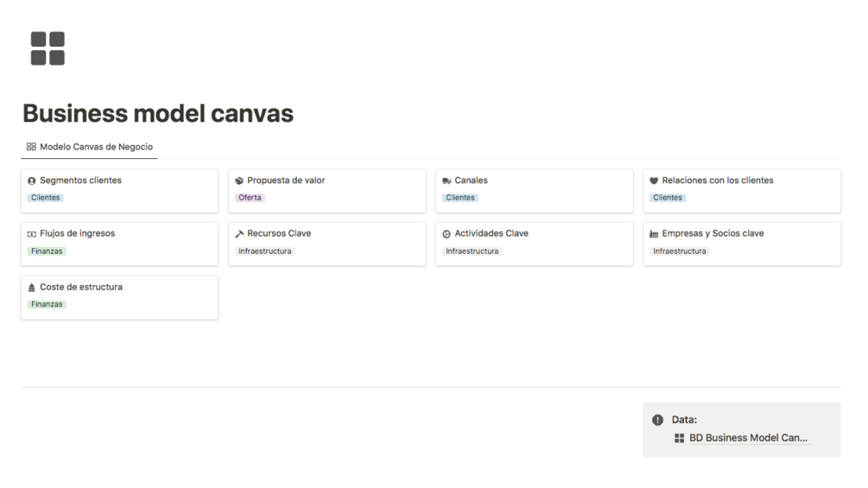Click the heart icon on Relaciones con los clientes
This screenshot has height=488, width=868.
[654, 181]
